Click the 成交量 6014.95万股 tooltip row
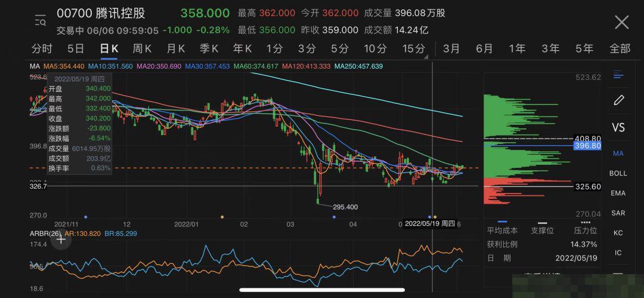644x298 pixels. (x=79, y=149)
